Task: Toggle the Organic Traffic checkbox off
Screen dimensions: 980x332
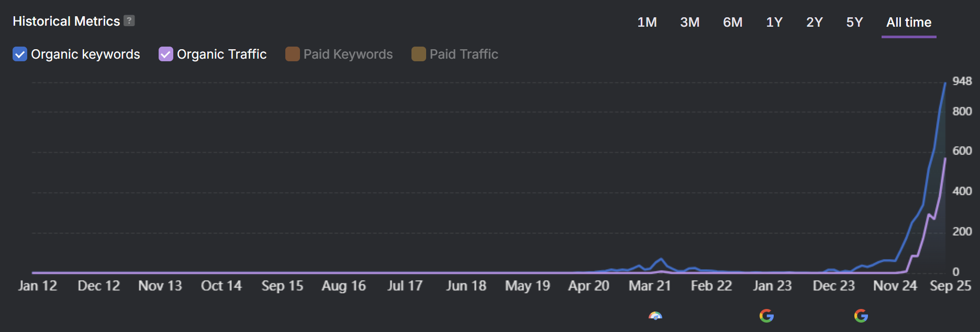Action: pyautogui.click(x=166, y=54)
